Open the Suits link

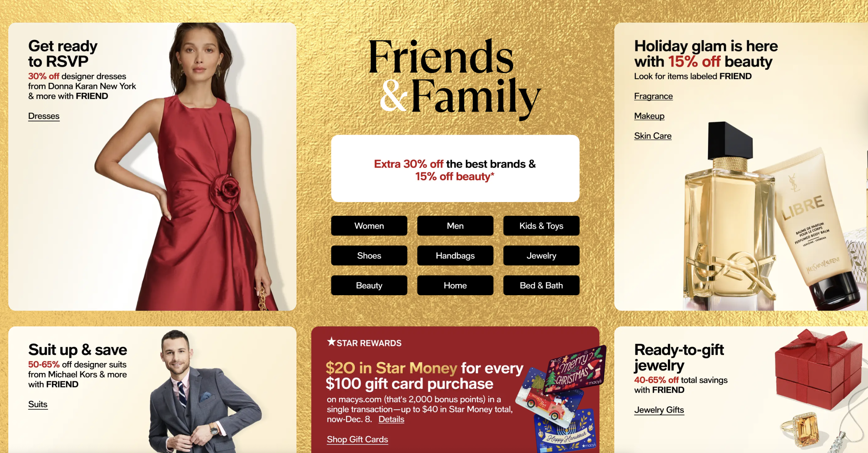tap(38, 404)
